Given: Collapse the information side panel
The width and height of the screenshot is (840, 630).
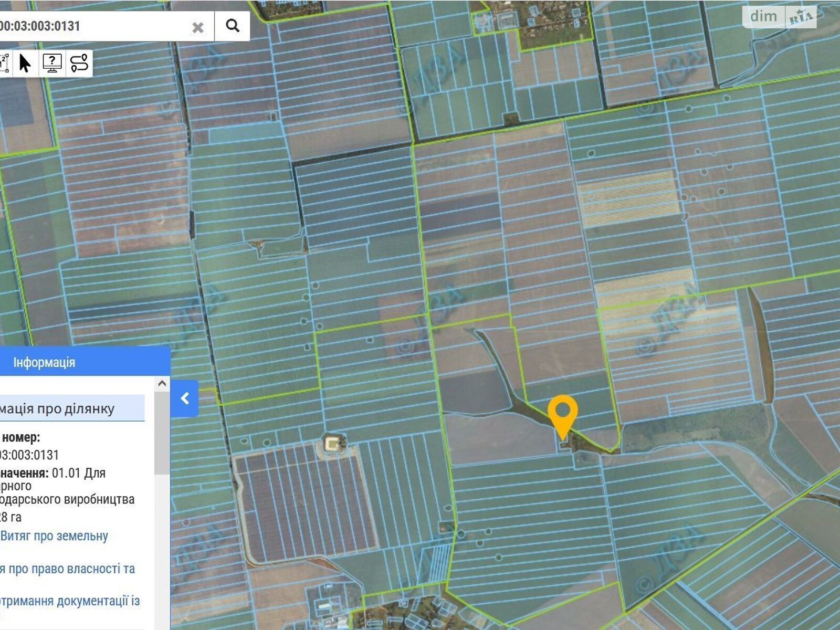Looking at the screenshot, I should click(184, 398).
